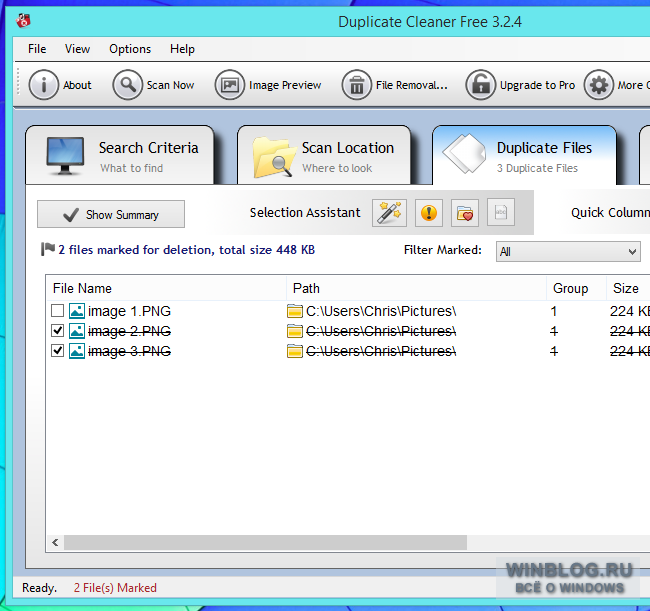Check the box for image 1.PNG
The width and height of the screenshot is (650, 611).
tap(57, 310)
